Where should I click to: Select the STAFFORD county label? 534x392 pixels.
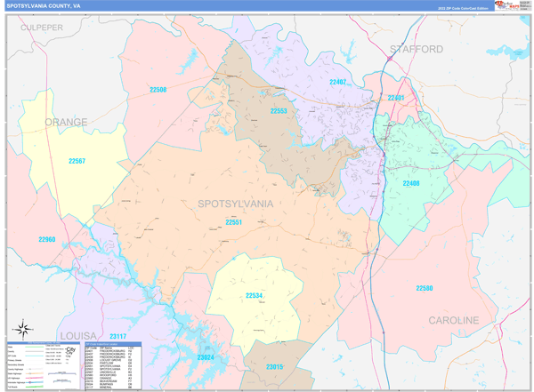pyautogui.click(x=416, y=50)
